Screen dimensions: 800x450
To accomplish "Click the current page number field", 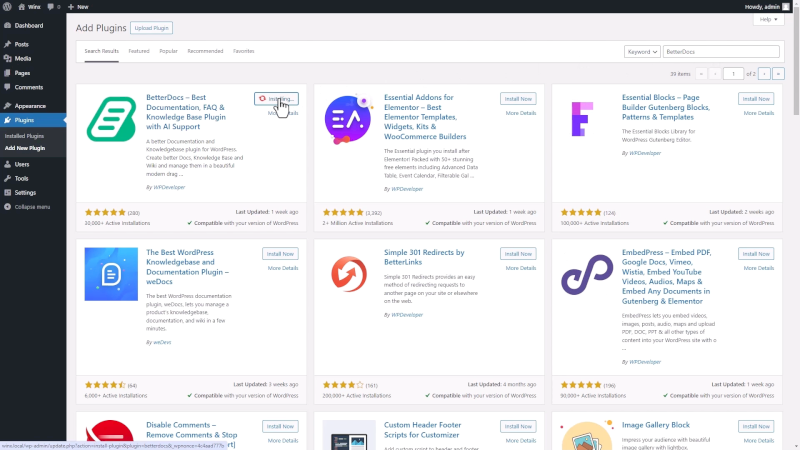I will tap(733, 74).
